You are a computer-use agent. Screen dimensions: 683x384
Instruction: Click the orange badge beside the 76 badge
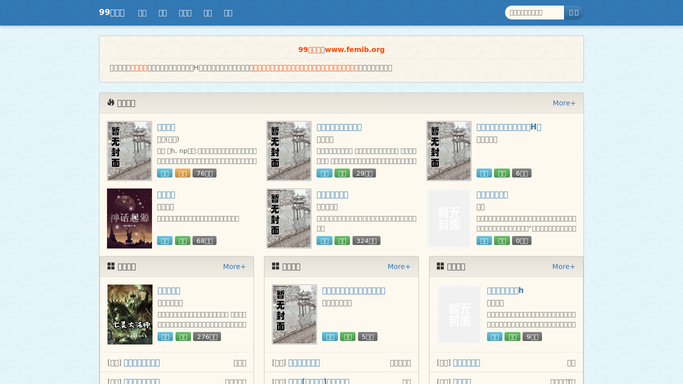183,173
